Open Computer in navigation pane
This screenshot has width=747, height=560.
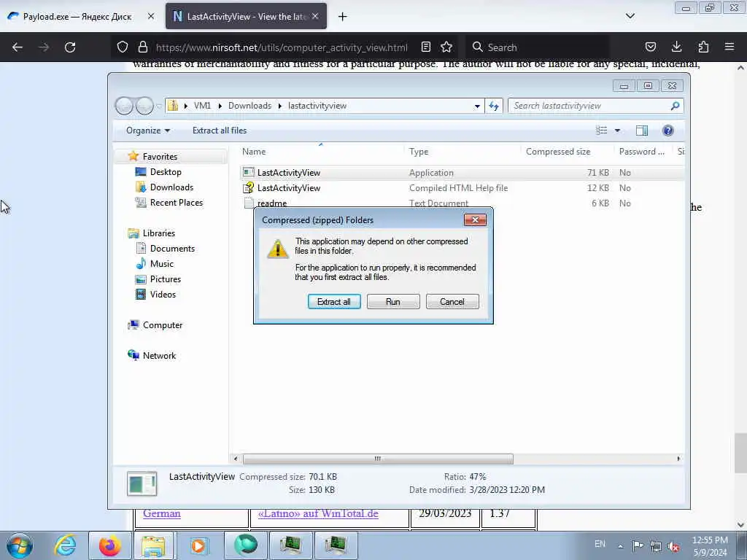pos(163,324)
